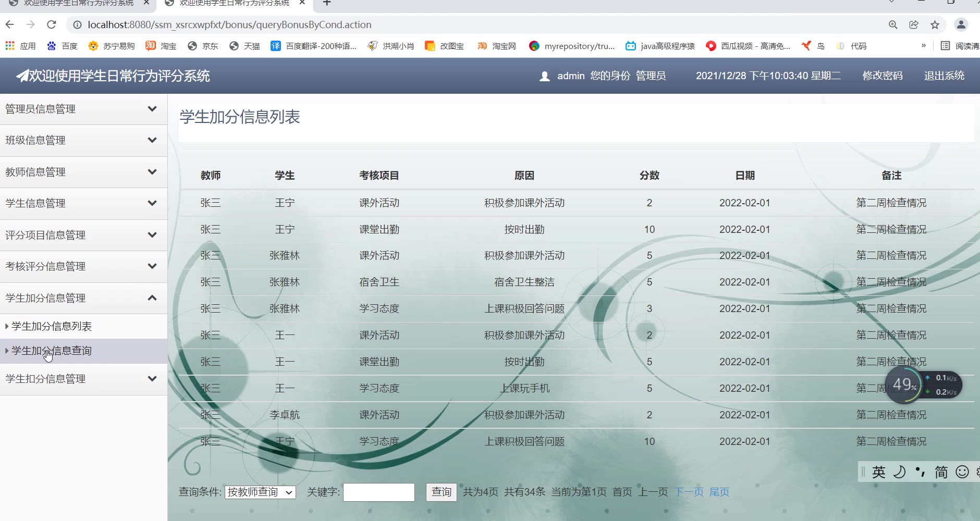The image size is (980, 521).
Task: Expand 学生信息管理 menu section
Action: coord(83,203)
